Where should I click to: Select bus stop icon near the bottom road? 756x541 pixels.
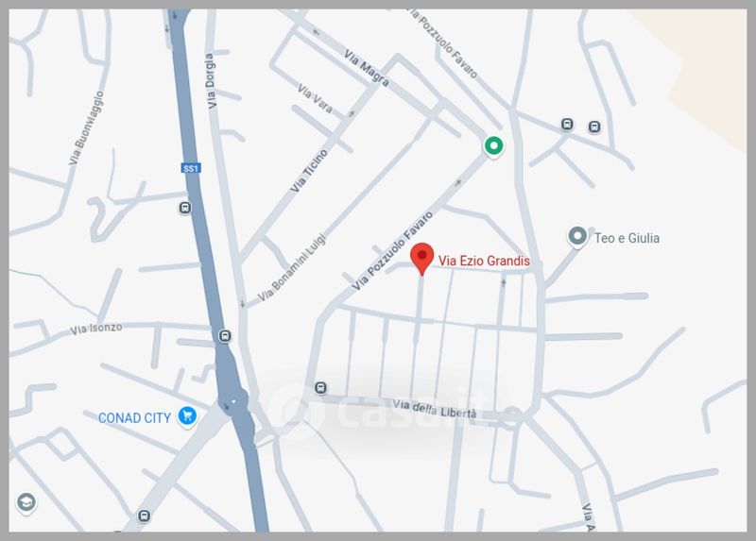(x=144, y=516)
